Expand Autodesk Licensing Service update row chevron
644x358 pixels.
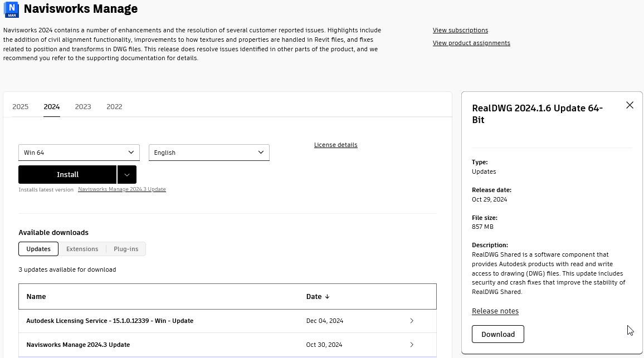click(412, 321)
